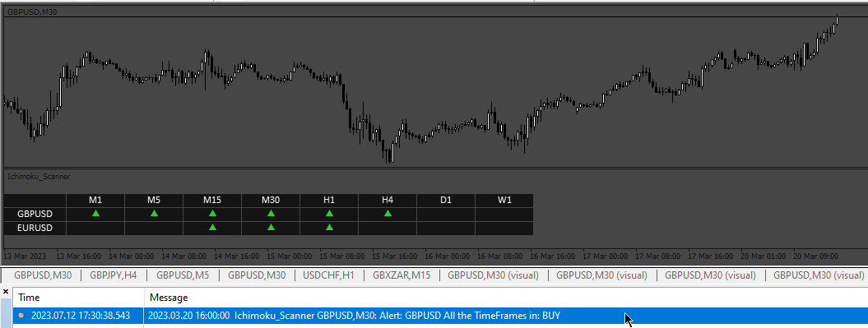Click the EURUSD M30 green buy arrow
Image resolution: width=868 pixels, height=328 pixels.
(x=271, y=228)
